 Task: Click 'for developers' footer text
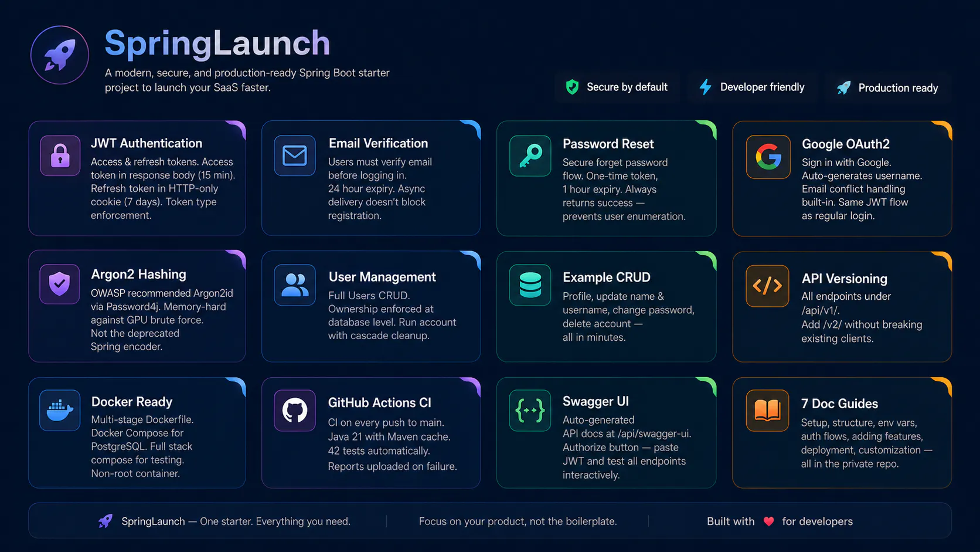(817, 521)
